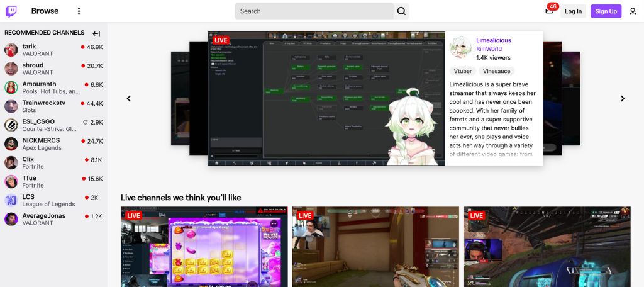Open Clix channel name in sidebar

point(28,159)
